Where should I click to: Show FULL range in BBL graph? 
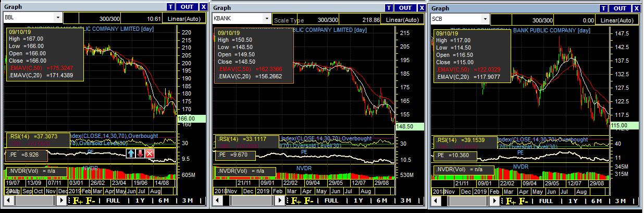[113, 200]
